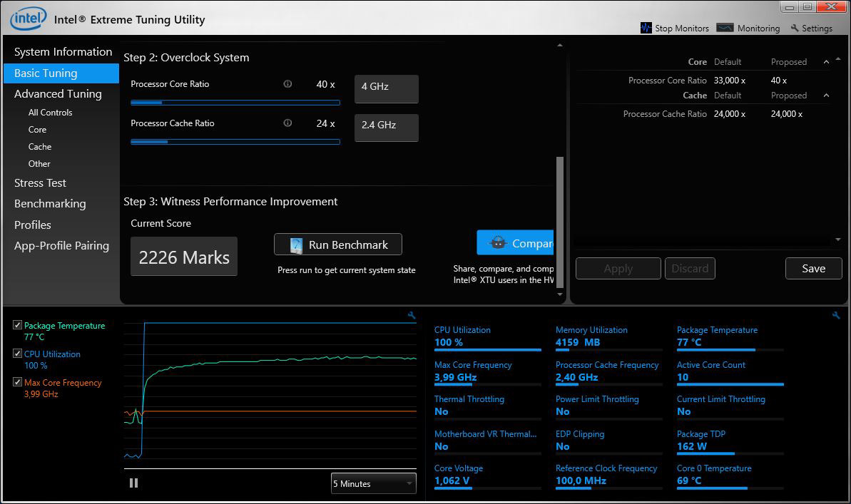The width and height of the screenshot is (851, 504).
Task: Click the Intel logo
Action: coord(29,19)
